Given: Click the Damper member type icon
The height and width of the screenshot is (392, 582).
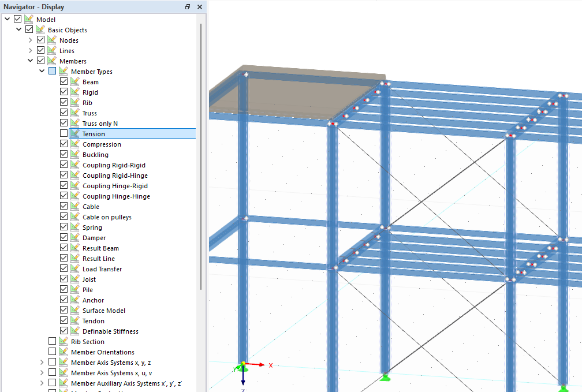Looking at the screenshot, I should 74,238.
